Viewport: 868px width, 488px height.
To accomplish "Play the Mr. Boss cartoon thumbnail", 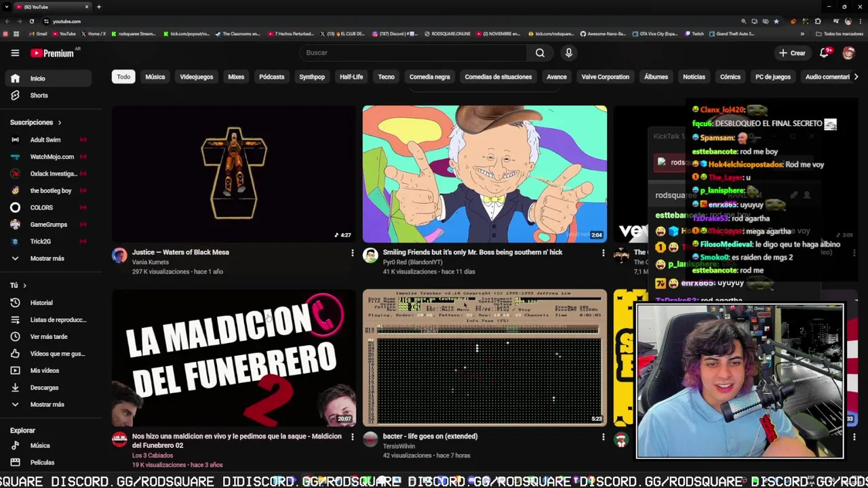I will point(485,174).
